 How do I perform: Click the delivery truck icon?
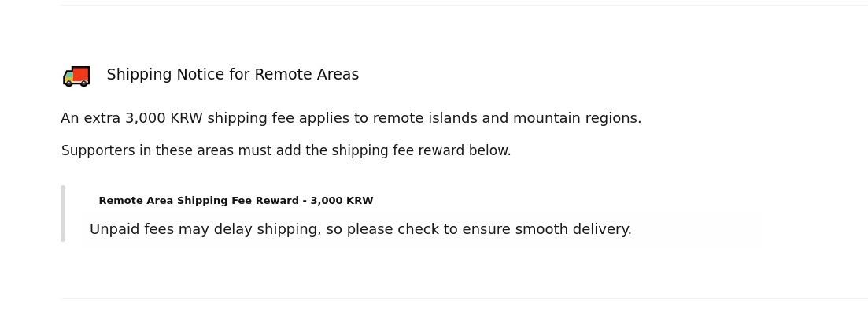pos(76,76)
